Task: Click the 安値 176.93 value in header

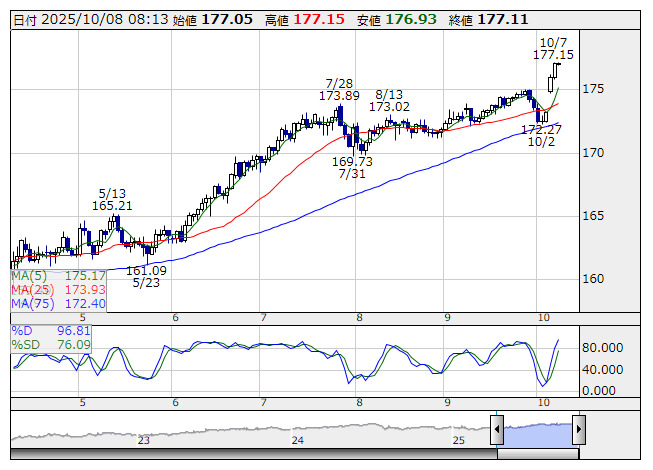Action: (x=411, y=19)
